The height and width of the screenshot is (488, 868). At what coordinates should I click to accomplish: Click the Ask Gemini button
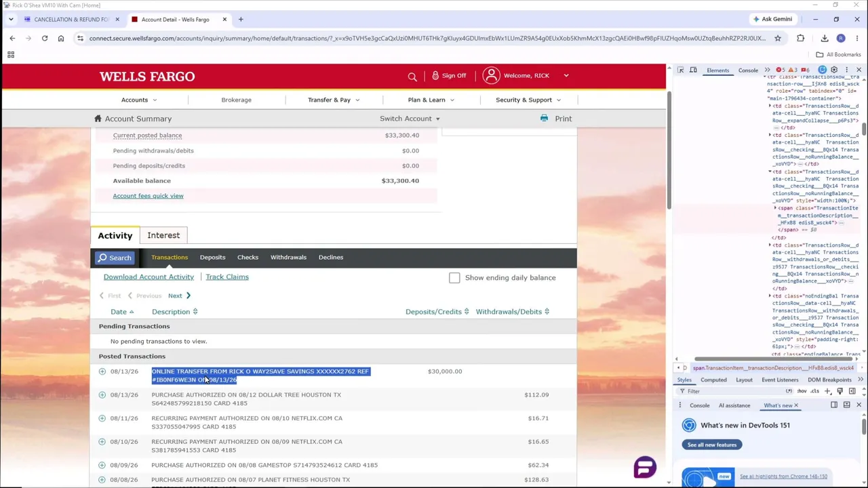tap(772, 19)
